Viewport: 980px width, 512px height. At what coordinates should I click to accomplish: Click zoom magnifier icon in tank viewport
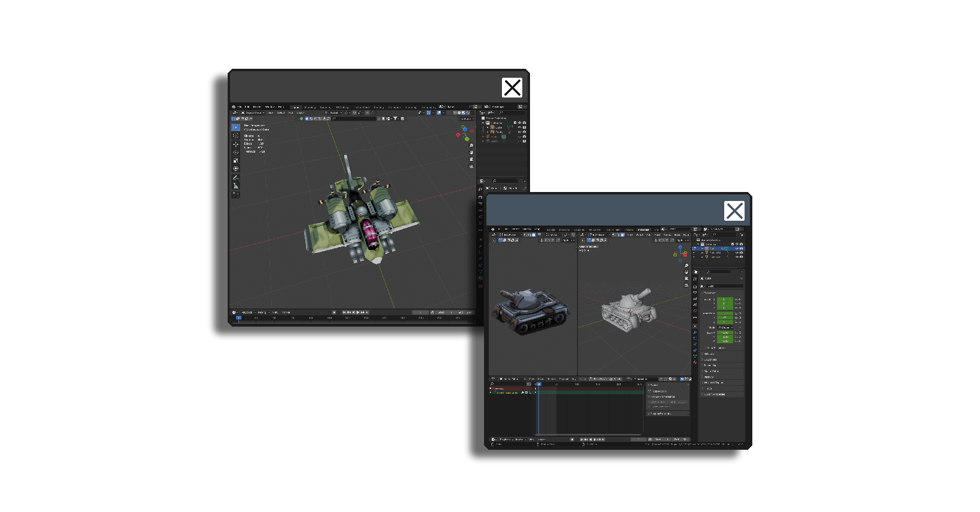pos(687,266)
